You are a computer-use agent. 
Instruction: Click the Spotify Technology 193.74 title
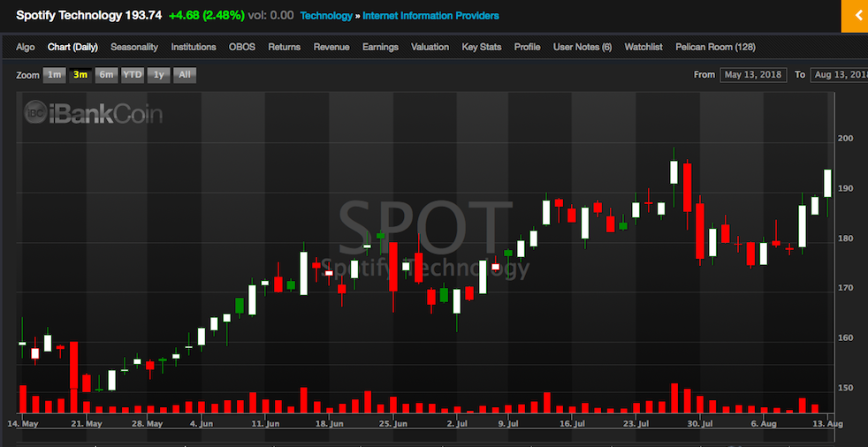coord(88,16)
